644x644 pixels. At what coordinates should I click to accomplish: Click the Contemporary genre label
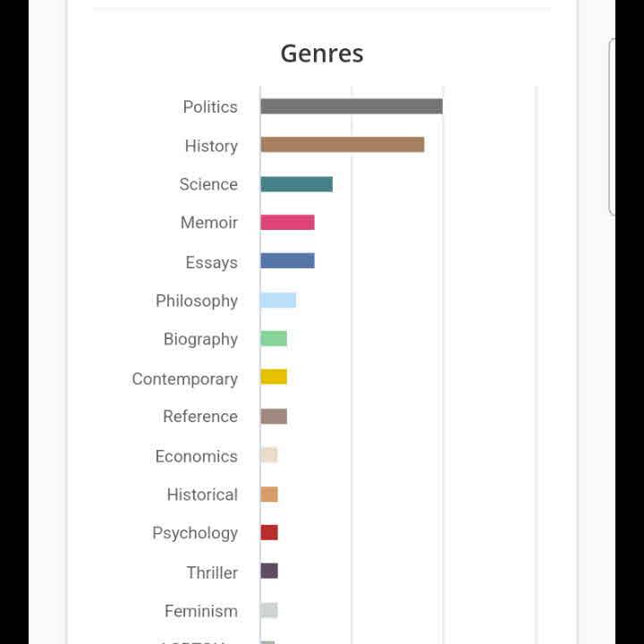coord(185,379)
